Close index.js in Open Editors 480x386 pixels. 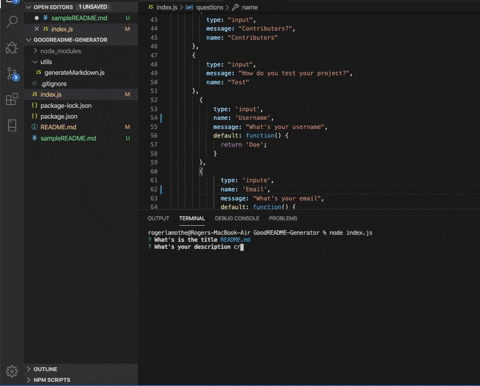(x=37, y=29)
